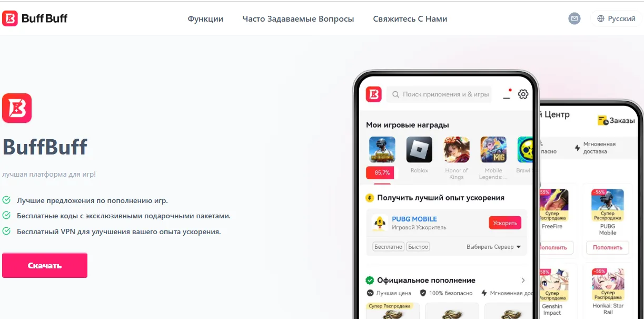The width and height of the screenshot is (644, 319).
Task: Select the Быстро tag
Action: tap(418, 247)
